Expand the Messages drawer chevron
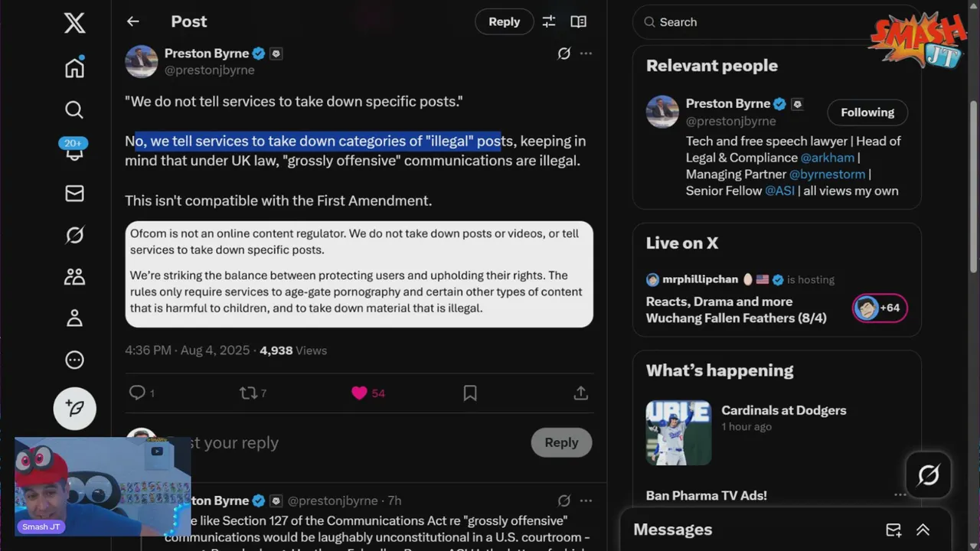Image resolution: width=980 pixels, height=551 pixels. (923, 530)
